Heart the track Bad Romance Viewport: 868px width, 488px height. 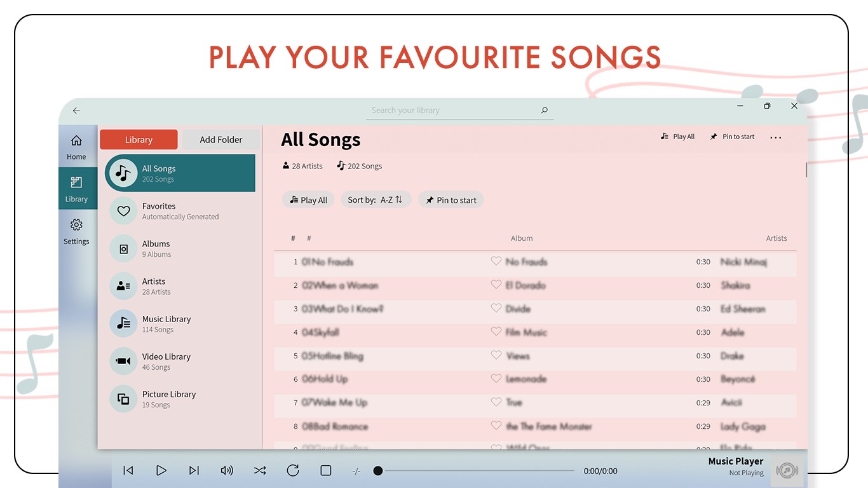[496, 426]
